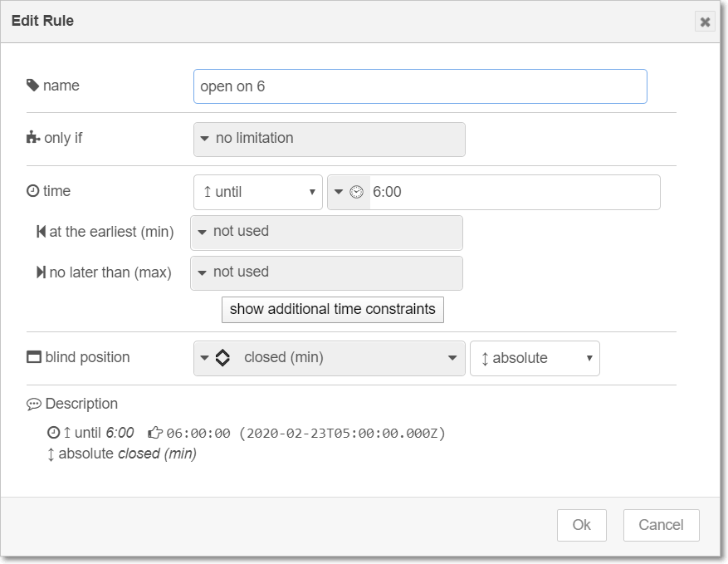Click the window icon beside blind position

pos(34,357)
